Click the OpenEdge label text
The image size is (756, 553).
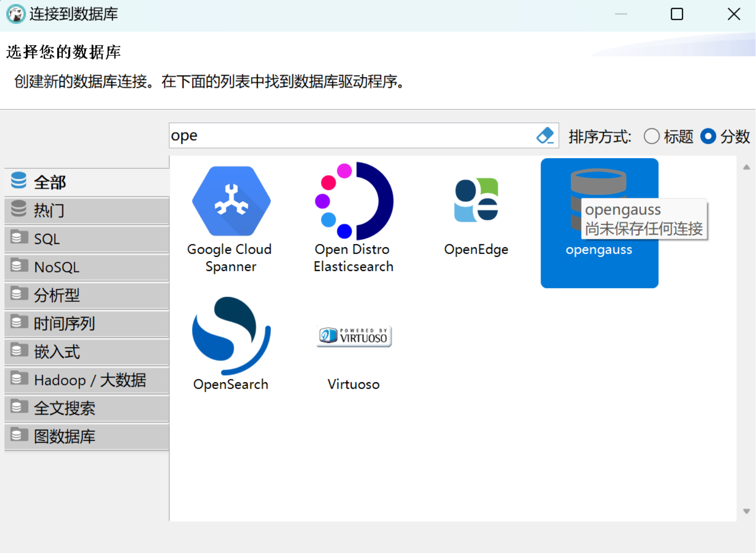click(476, 249)
